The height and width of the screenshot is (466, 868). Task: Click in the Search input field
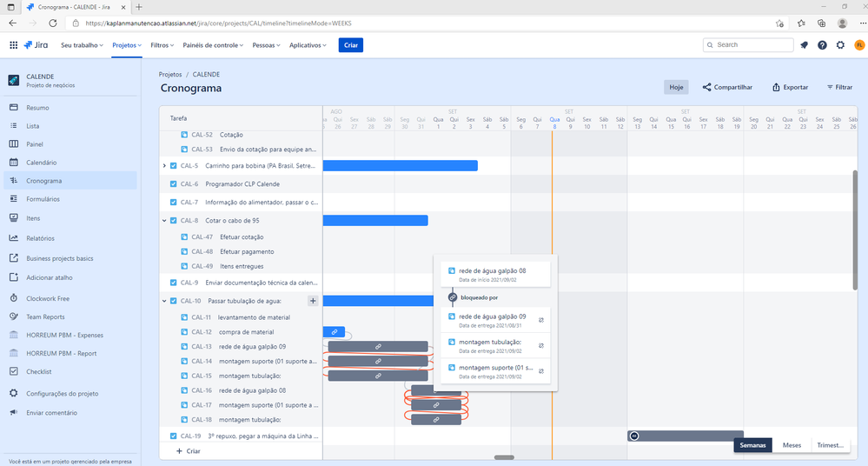click(x=748, y=45)
